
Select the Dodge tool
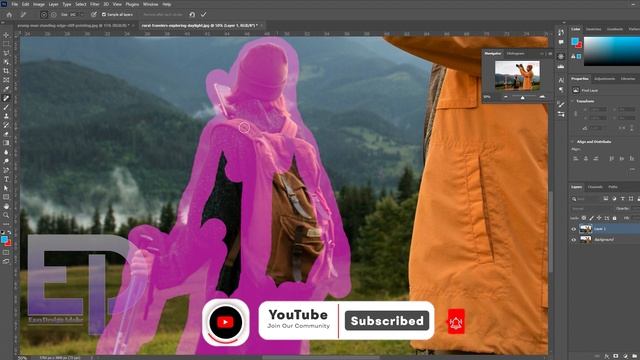coord(6,161)
